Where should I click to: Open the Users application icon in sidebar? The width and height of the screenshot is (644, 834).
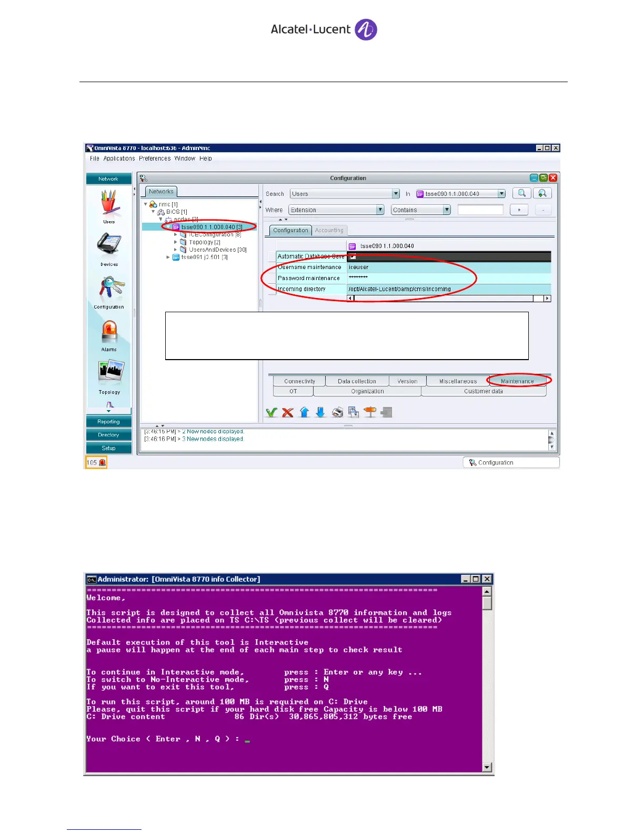[x=109, y=203]
